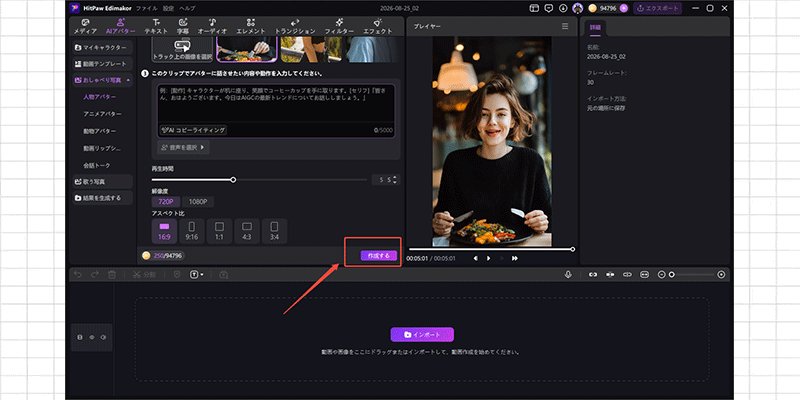Screen dimensions: 800x400
Task: Open the エフェクト effects tab
Action: [x=378, y=27]
